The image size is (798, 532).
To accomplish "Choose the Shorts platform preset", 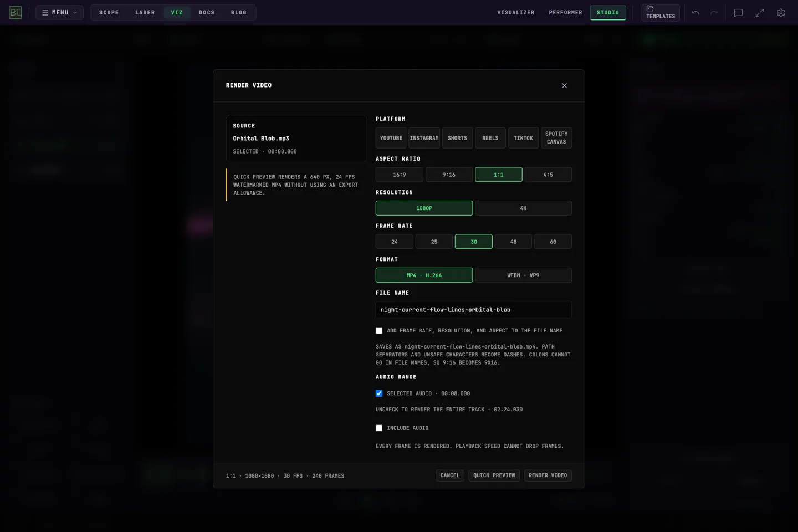I will pos(457,138).
